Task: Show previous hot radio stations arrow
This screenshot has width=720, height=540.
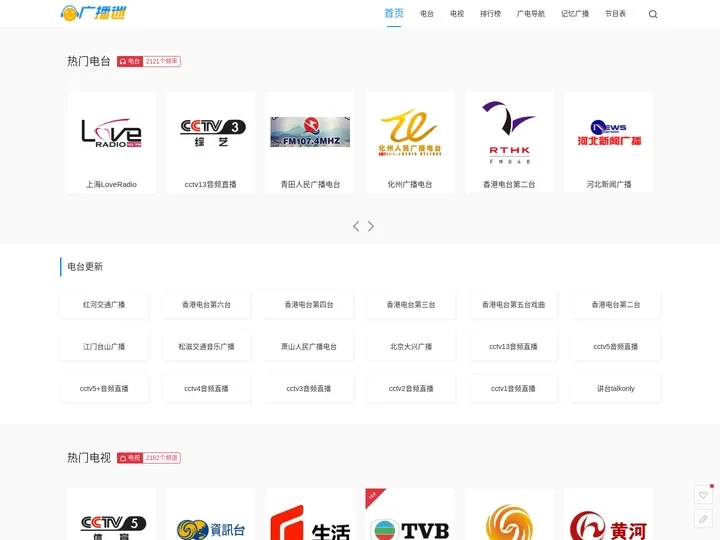Action: tap(356, 226)
